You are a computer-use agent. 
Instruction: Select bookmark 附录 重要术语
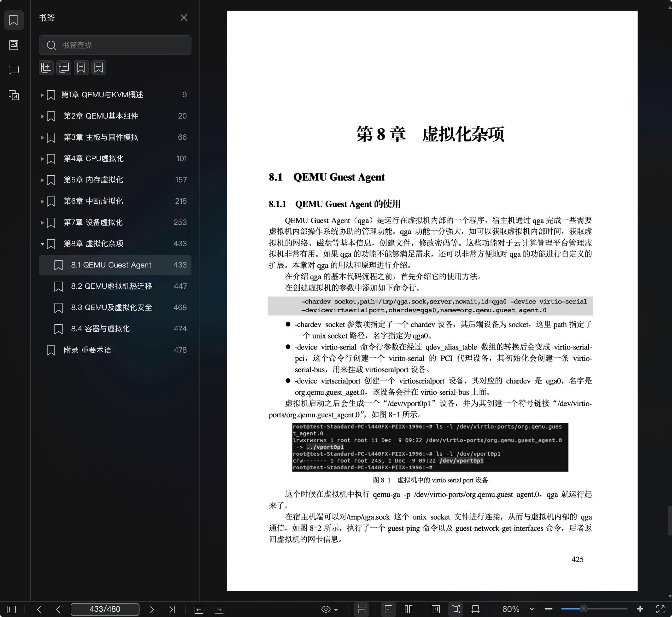(x=115, y=350)
